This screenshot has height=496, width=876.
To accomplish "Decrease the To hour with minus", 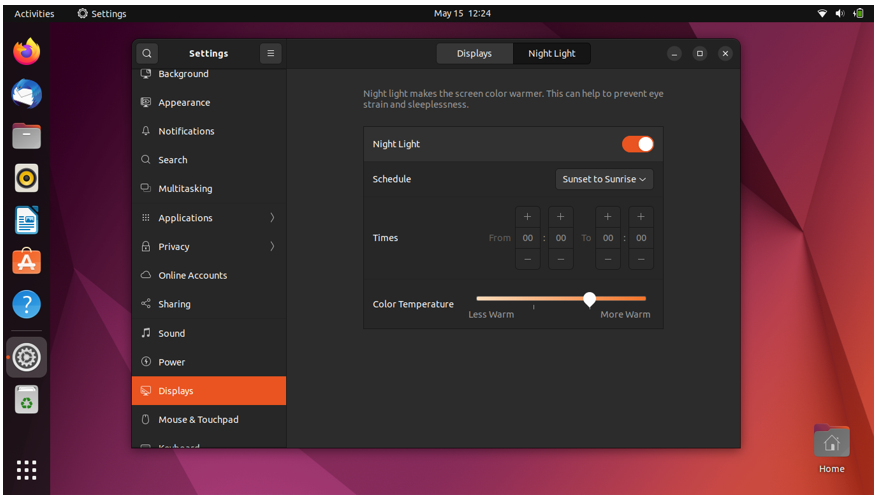I will click(608, 259).
